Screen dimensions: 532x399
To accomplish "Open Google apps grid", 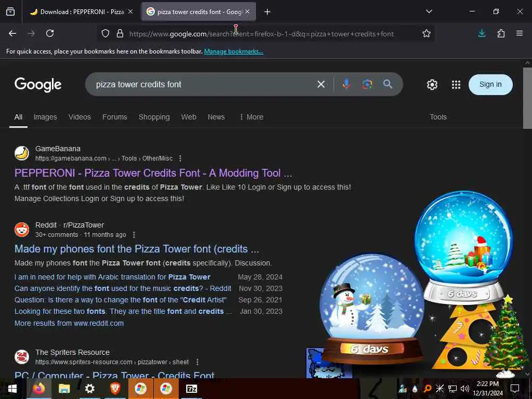I will click(456, 85).
